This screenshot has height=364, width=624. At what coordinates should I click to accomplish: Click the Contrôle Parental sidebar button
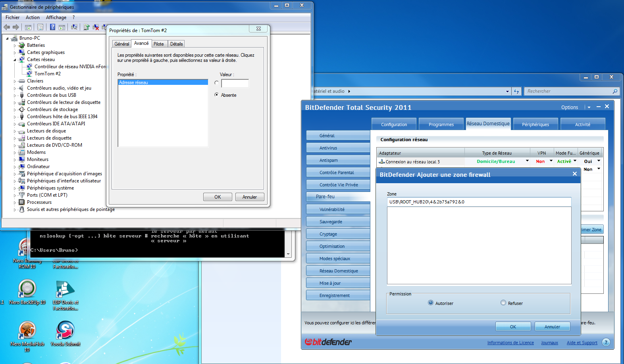338,172
